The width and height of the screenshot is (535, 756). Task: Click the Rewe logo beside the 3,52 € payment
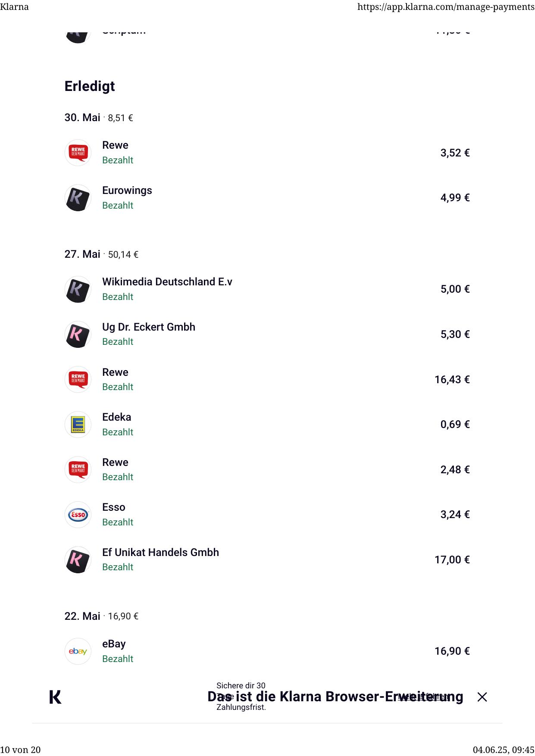[x=78, y=153]
